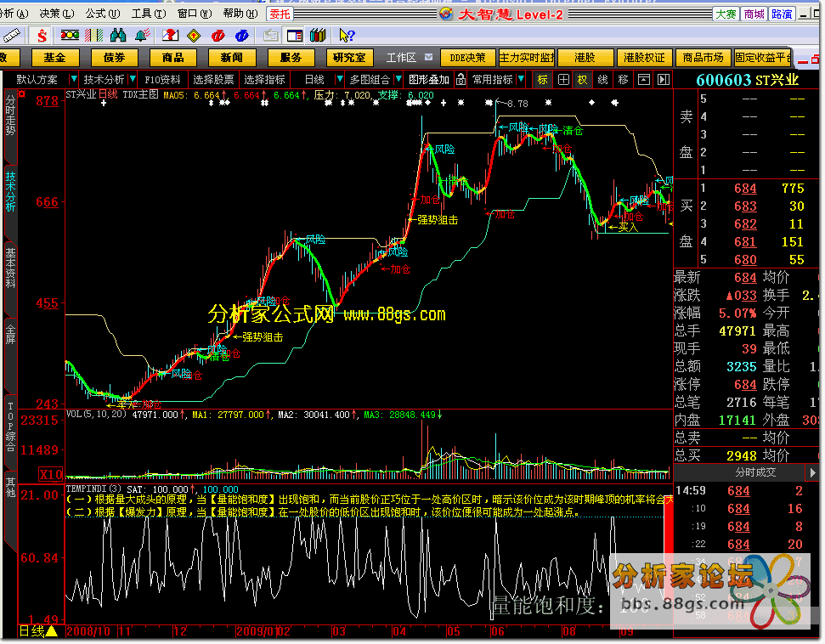Click the yellow diamond arrow icon
825x644 pixels.
(194, 35)
